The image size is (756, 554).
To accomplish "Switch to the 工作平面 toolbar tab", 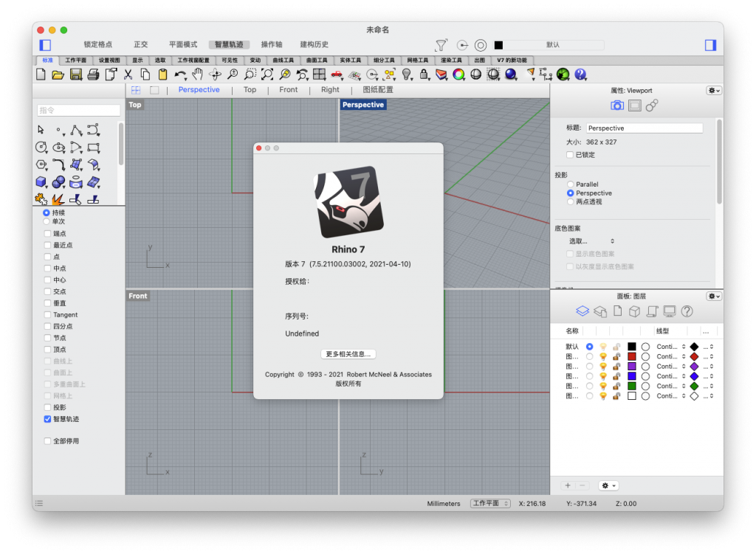I will [x=76, y=60].
